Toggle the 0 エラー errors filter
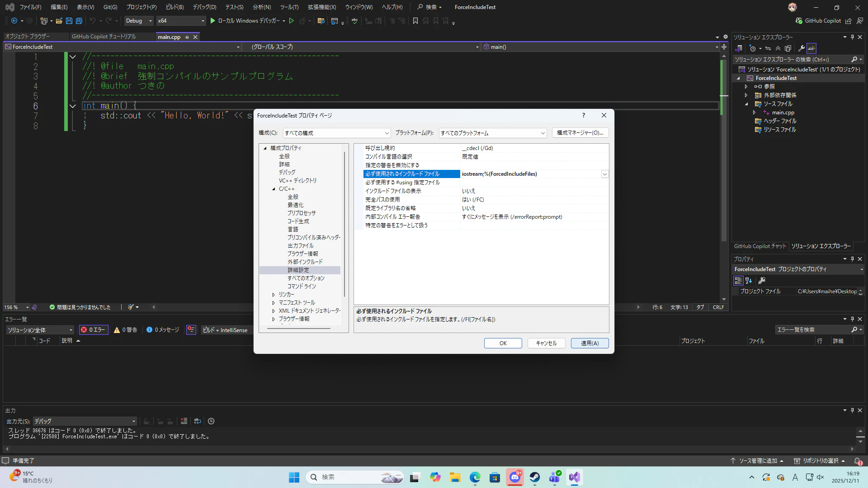This screenshot has width=868, height=488. [x=94, y=330]
